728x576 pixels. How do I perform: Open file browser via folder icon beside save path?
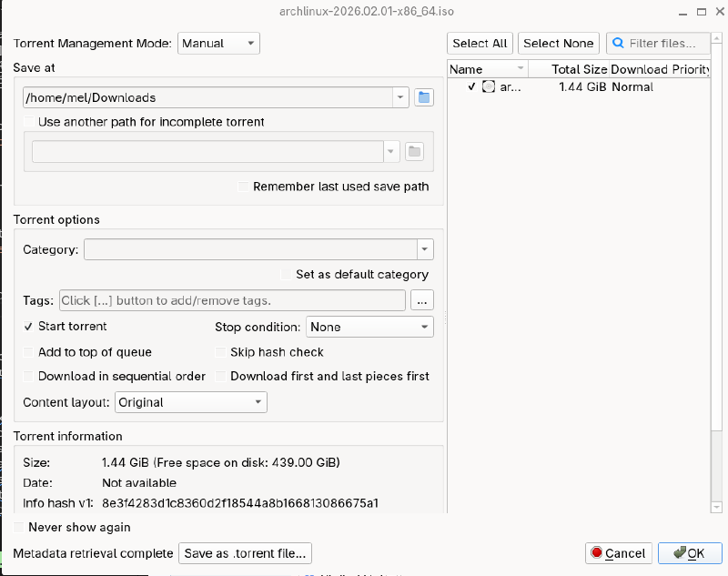click(424, 96)
